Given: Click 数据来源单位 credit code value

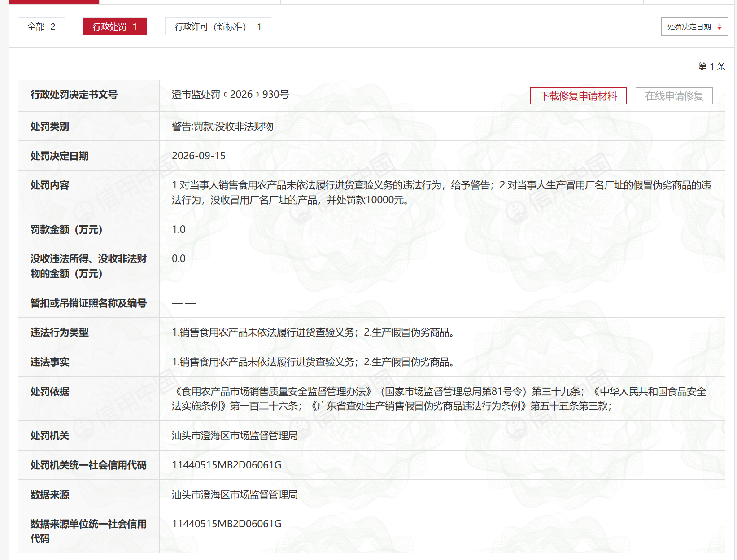Looking at the screenshot, I should coord(227,524).
